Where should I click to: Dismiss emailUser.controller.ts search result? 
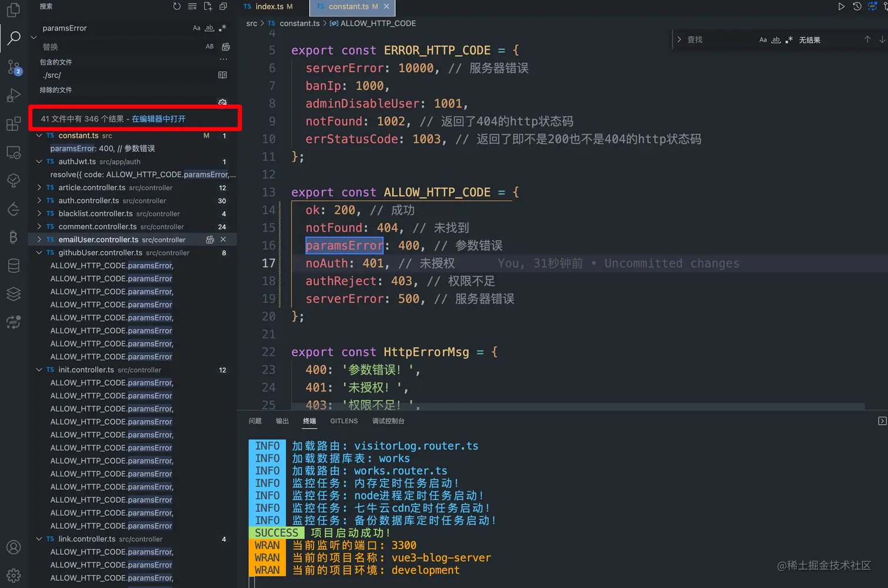pyautogui.click(x=223, y=239)
